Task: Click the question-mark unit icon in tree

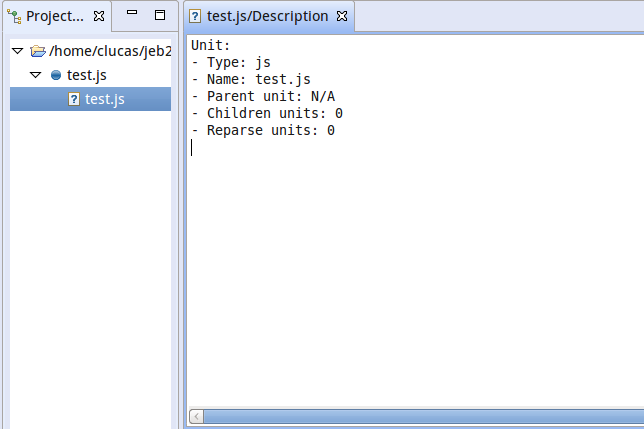Action: click(74, 99)
